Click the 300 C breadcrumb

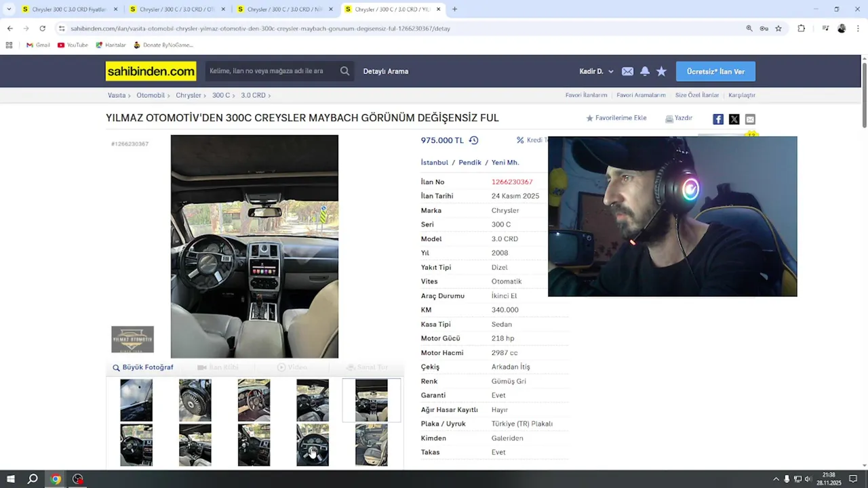pyautogui.click(x=221, y=96)
